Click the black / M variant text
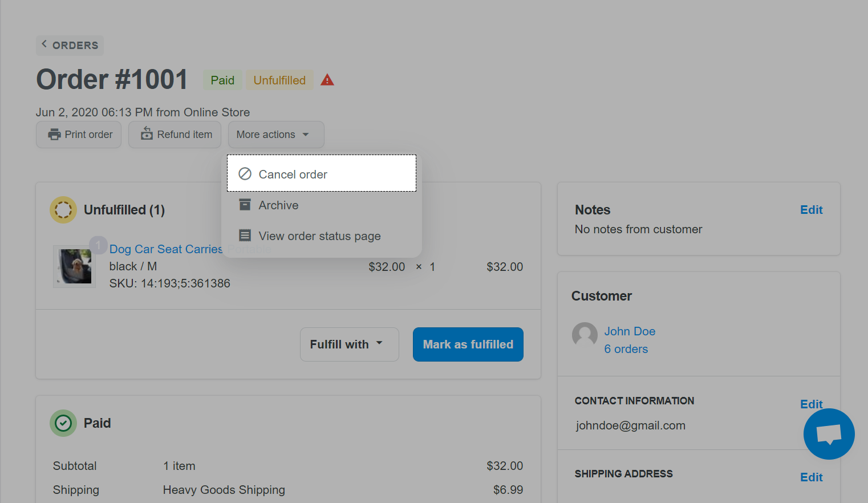 [133, 266]
